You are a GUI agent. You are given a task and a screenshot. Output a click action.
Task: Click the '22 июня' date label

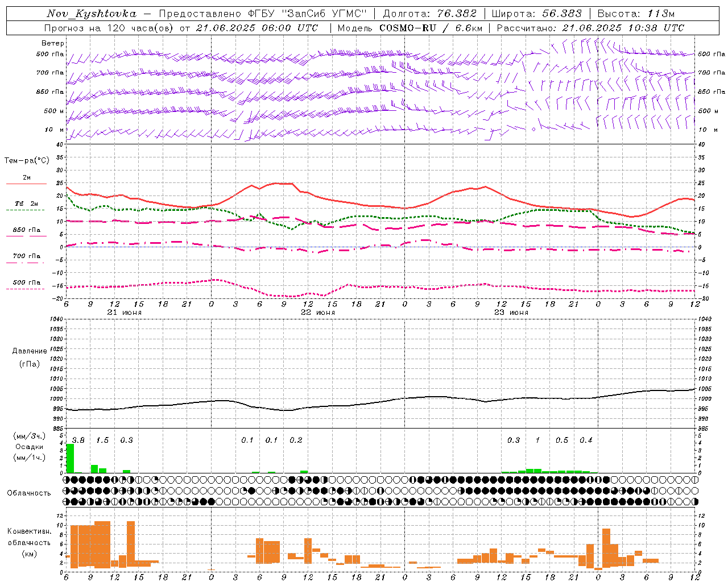[318, 313]
